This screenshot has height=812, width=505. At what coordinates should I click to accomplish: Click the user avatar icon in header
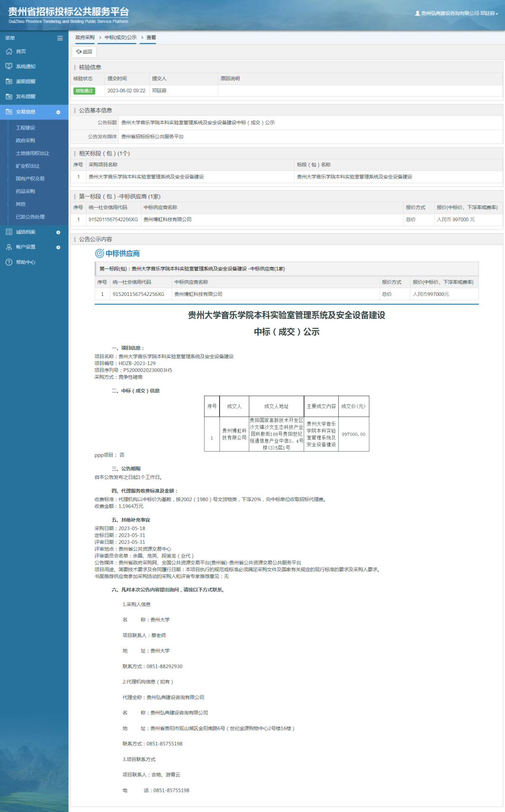pos(417,13)
